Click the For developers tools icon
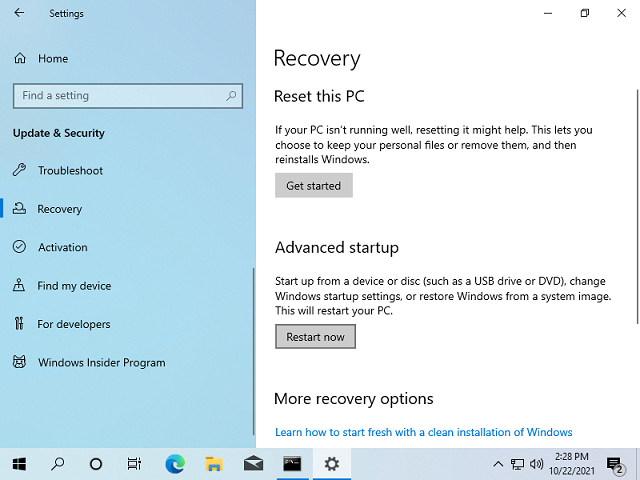Viewport: 640px width, 480px height. 19,323
